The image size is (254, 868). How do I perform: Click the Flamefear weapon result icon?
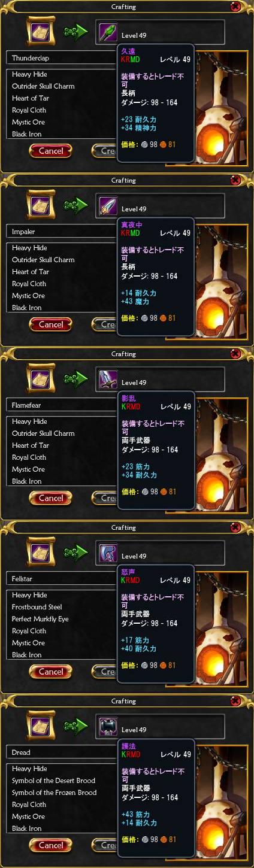tap(108, 379)
